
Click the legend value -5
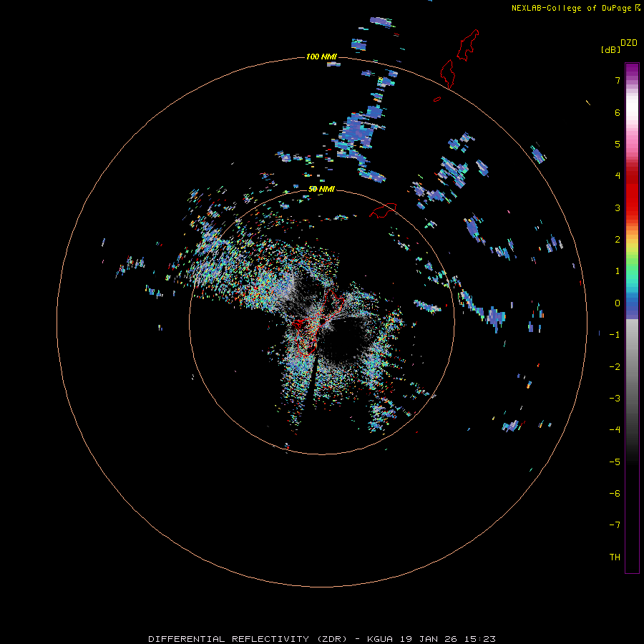coord(615,462)
